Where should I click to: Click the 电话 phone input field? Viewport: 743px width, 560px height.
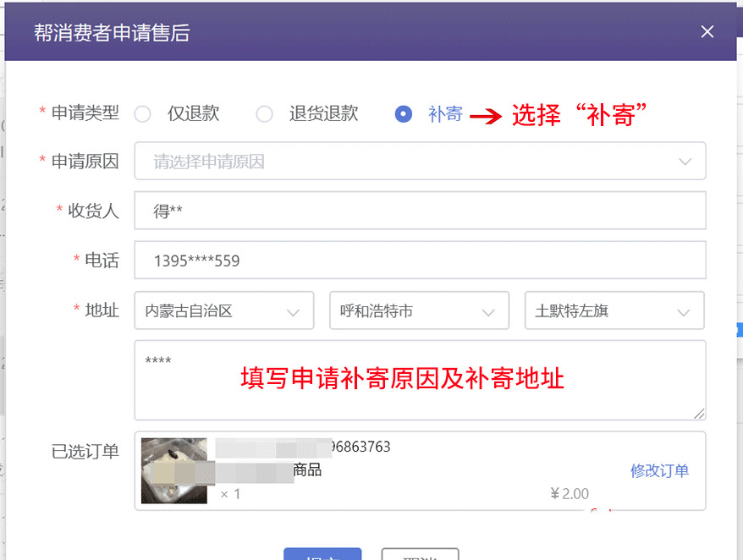(x=421, y=261)
